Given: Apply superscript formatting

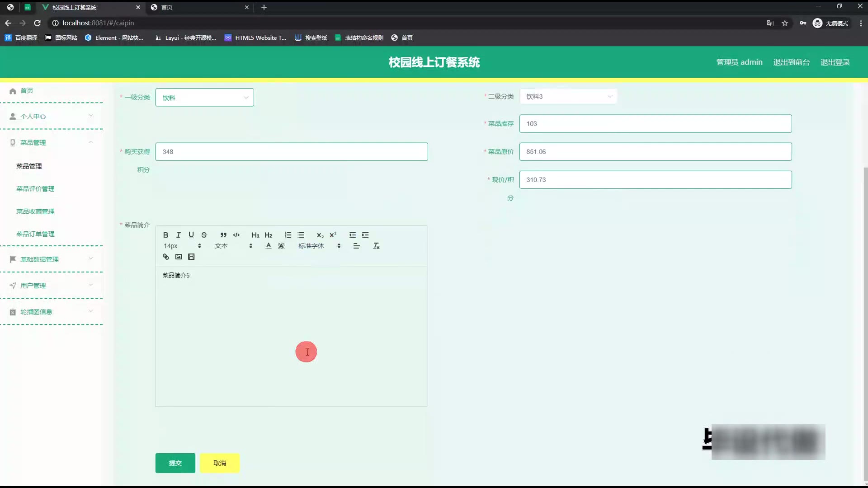Looking at the screenshot, I should tap(333, 235).
